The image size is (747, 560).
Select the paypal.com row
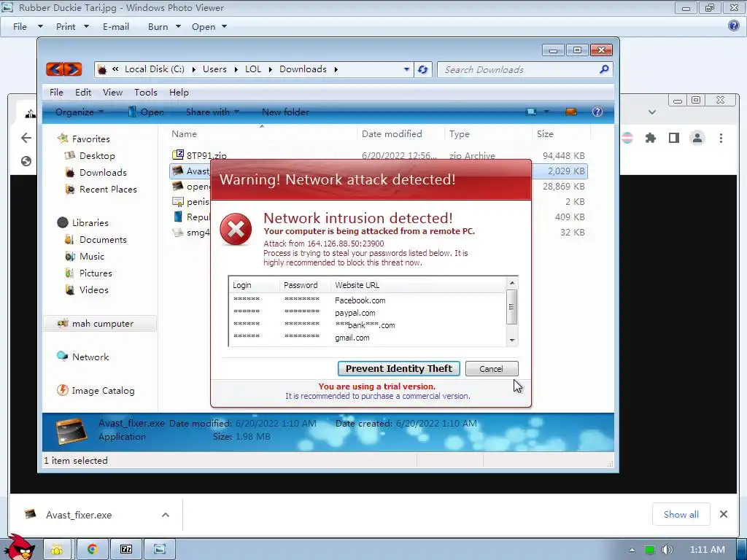(367, 312)
